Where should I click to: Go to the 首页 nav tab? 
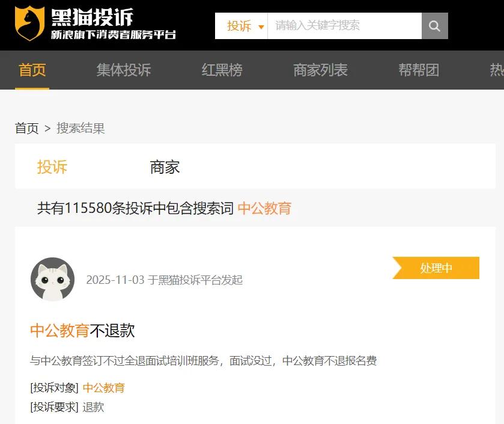tap(32, 70)
